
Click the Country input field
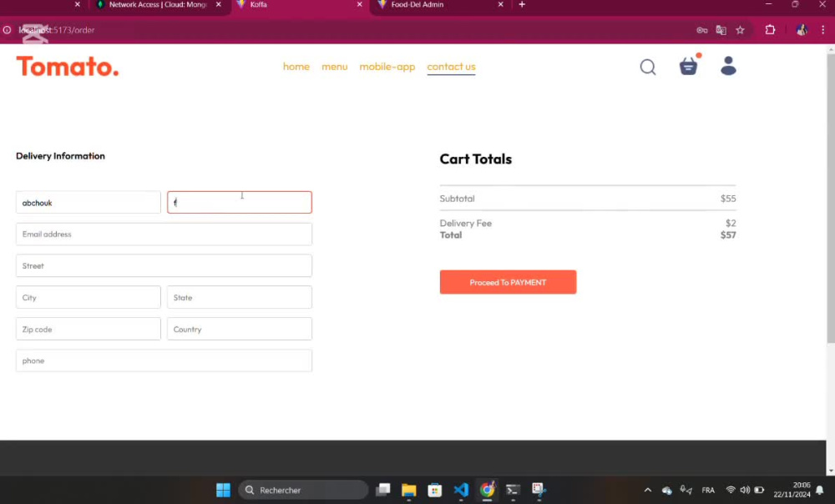240,329
